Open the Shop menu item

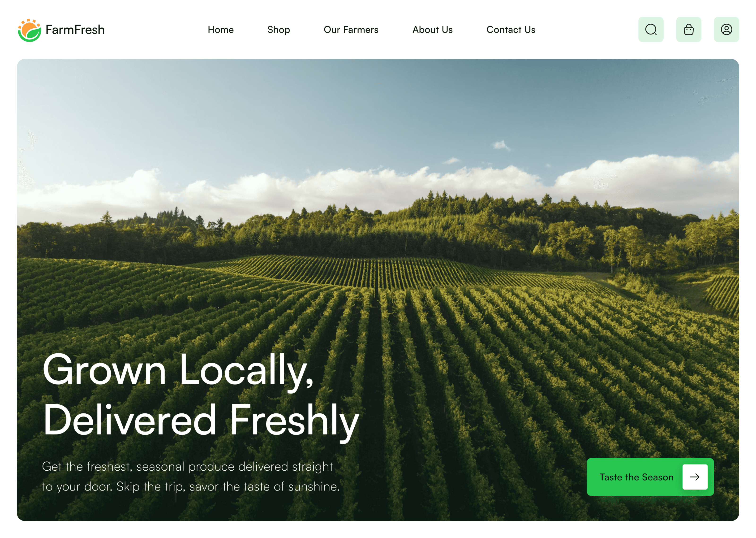pyautogui.click(x=278, y=30)
